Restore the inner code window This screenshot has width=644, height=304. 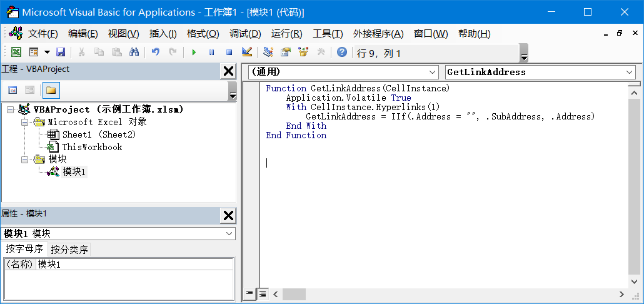click(x=620, y=33)
